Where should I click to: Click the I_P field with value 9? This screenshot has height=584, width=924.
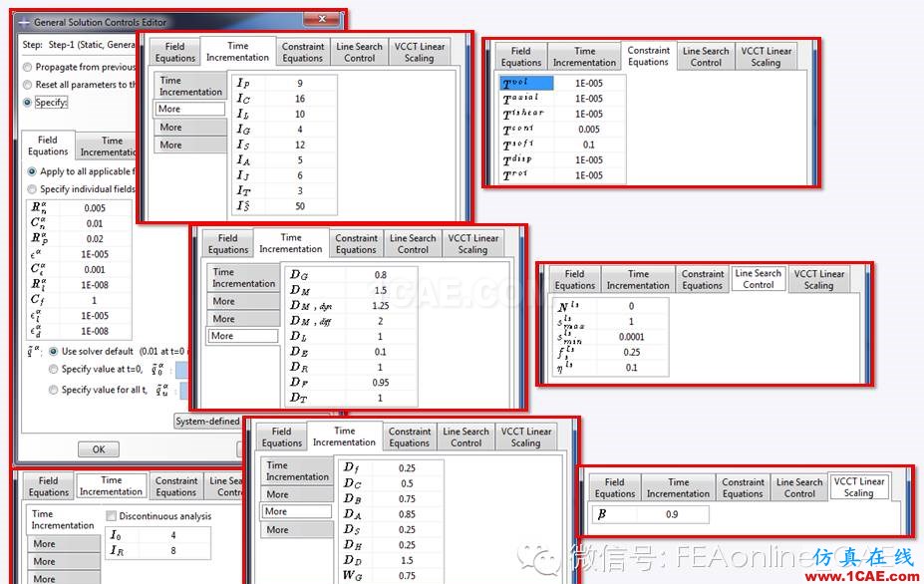[x=300, y=83]
